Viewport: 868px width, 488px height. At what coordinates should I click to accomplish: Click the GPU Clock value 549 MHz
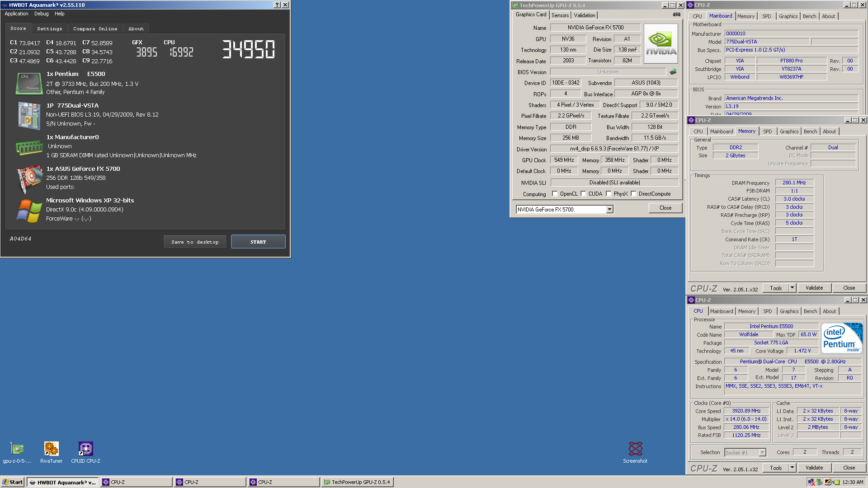click(564, 160)
